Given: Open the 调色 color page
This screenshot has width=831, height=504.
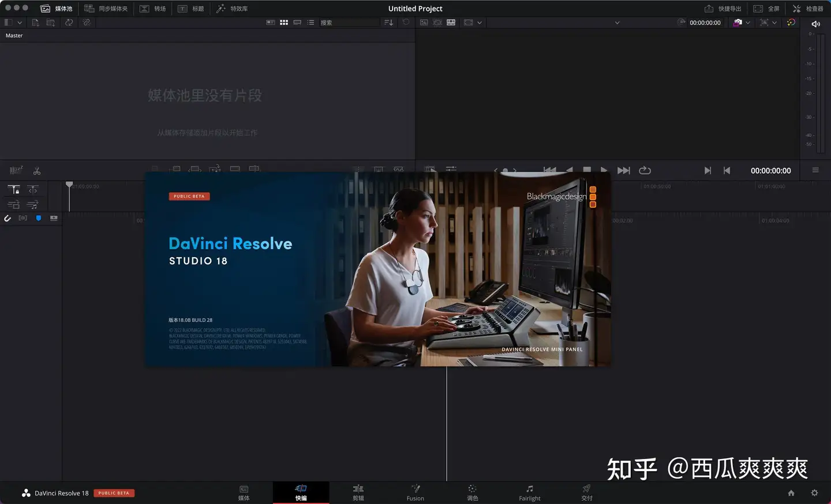Looking at the screenshot, I should [x=473, y=493].
